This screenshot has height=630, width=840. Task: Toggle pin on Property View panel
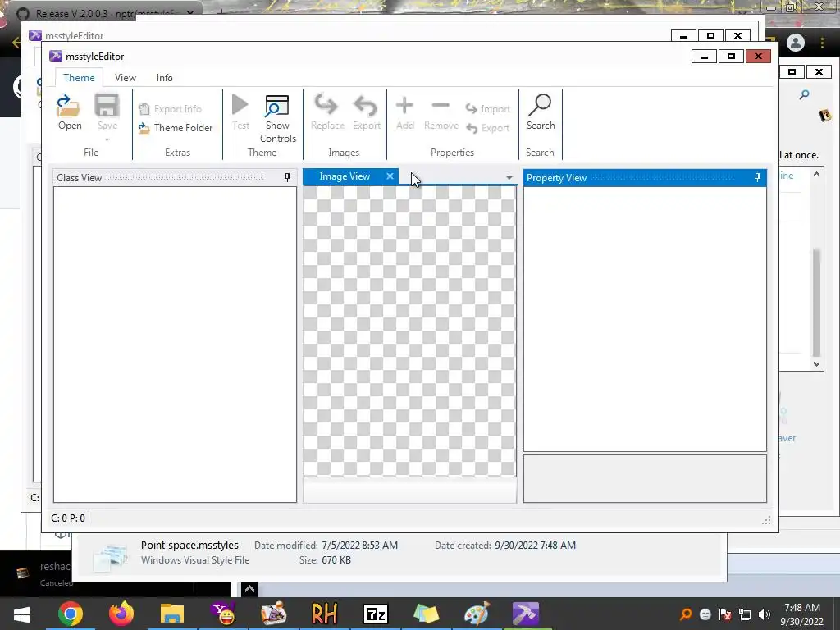(757, 177)
